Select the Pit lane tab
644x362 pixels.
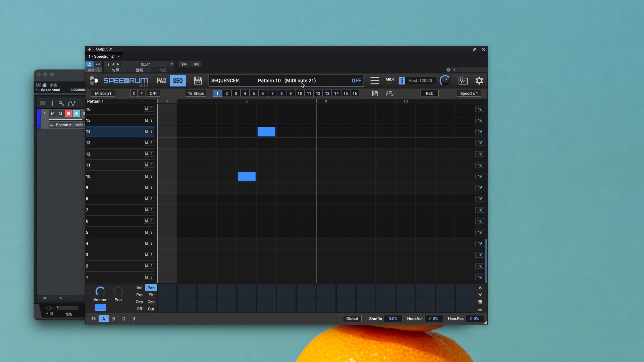(x=151, y=295)
